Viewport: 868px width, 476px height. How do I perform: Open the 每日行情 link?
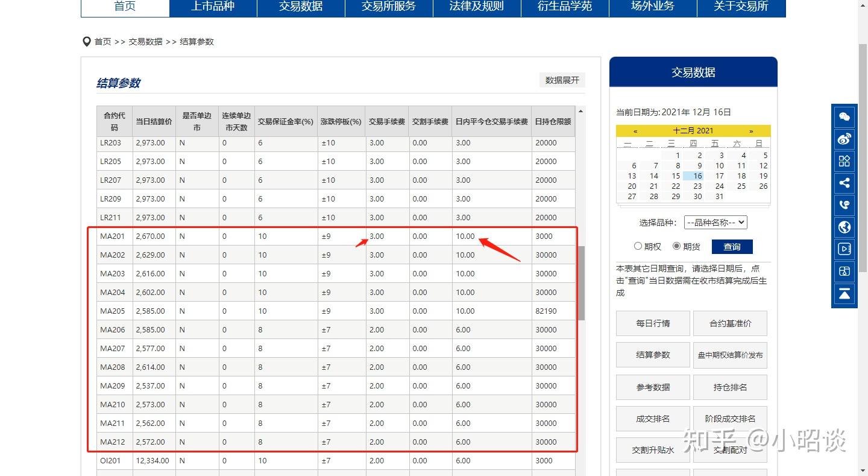(x=653, y=323)
